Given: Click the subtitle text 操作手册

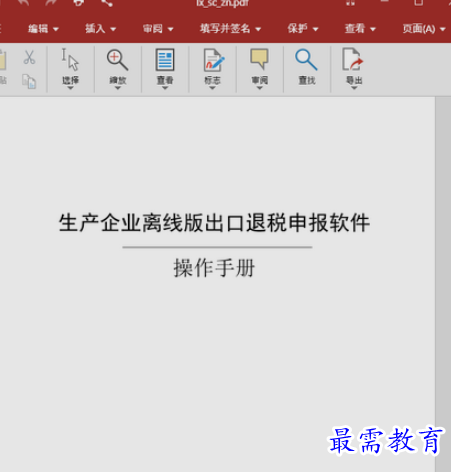Looking at the screenshot, I should [214, 268].
